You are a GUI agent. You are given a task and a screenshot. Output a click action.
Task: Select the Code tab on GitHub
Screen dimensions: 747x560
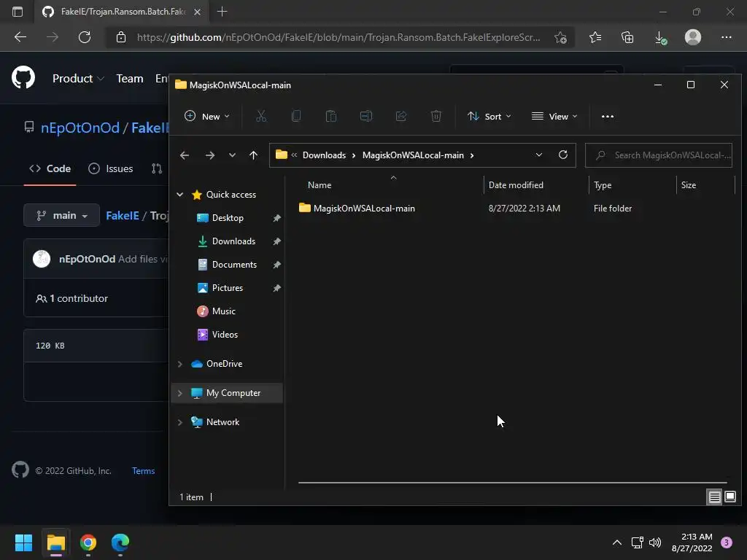50,168
